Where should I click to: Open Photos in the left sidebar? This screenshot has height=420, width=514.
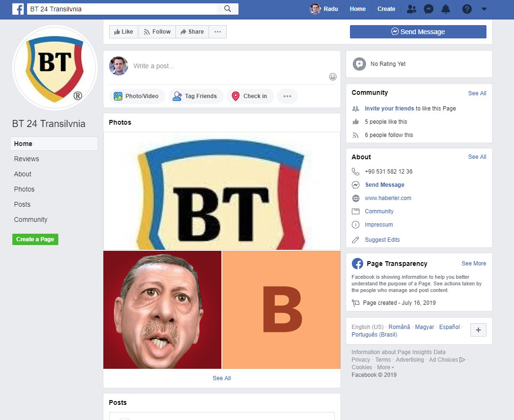point(24,189)
